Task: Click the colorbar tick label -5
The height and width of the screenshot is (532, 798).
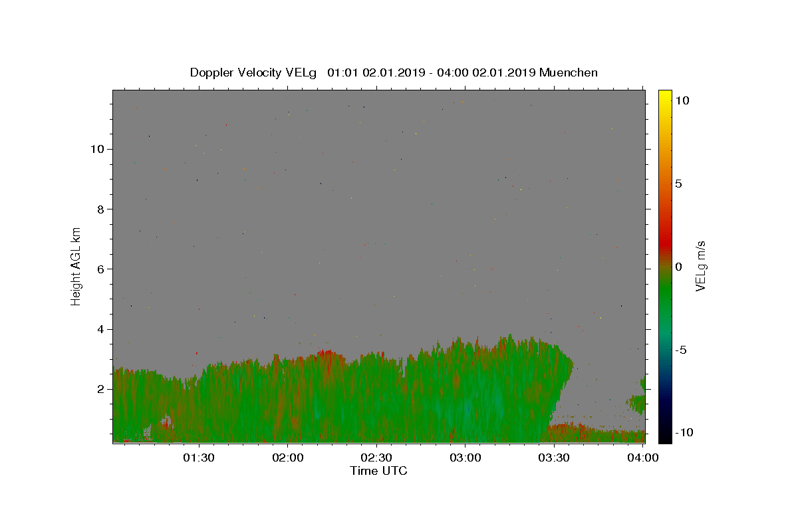Action: tap(680, 350)
